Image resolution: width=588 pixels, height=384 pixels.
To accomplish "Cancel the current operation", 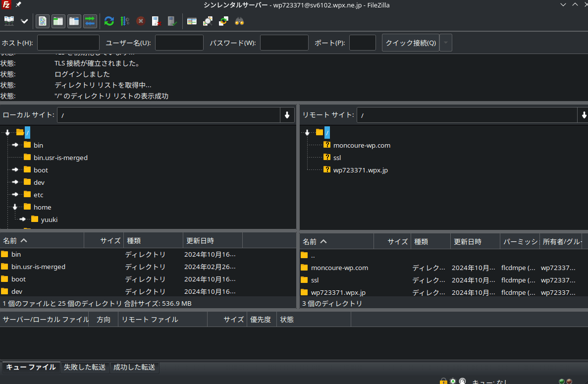I will (x=141, y=21).
